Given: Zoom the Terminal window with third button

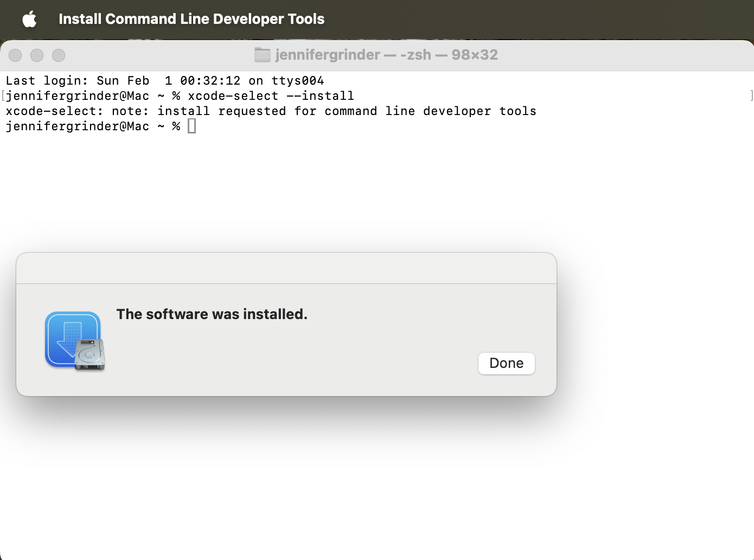Looking at the screenshot, I should pos(59,55).
